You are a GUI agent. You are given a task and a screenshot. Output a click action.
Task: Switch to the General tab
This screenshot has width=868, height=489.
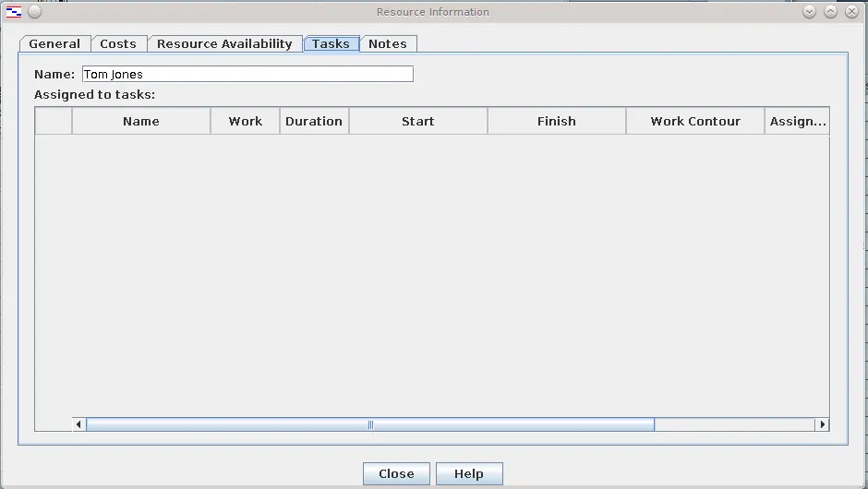point(54,43)
